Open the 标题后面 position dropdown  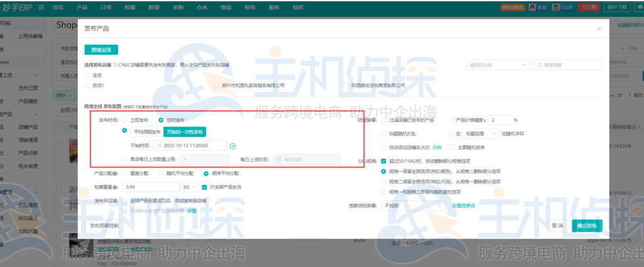pos(480,134)
